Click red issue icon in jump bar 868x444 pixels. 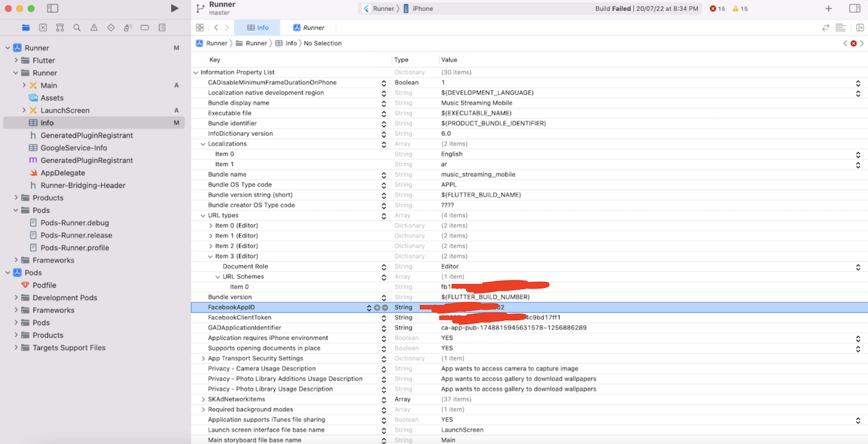(853, 43)
